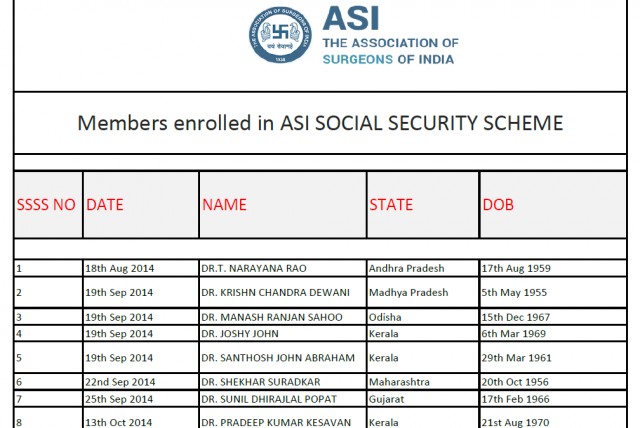Click the Maharashtra state cell

point(402,382)
